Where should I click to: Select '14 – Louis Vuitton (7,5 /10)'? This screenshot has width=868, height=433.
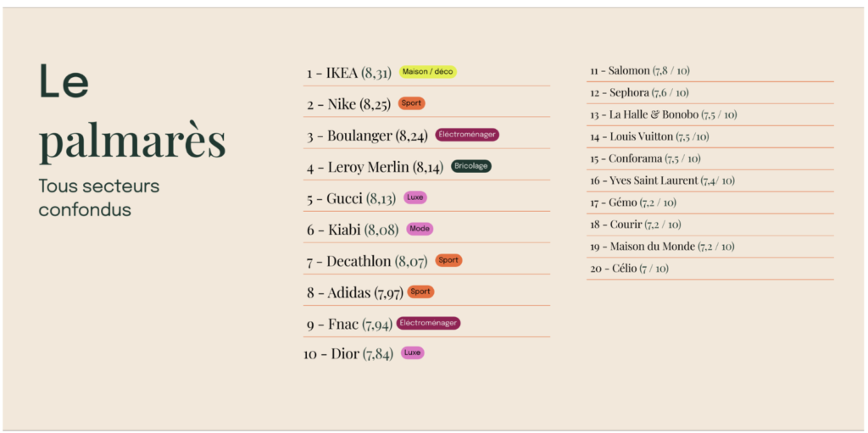pyautogui.click(x=649, y=136)
